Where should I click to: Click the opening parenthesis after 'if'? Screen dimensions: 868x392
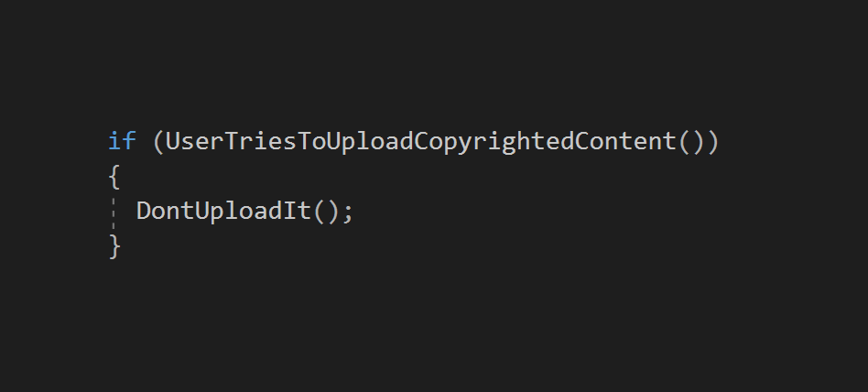(158, 142)
